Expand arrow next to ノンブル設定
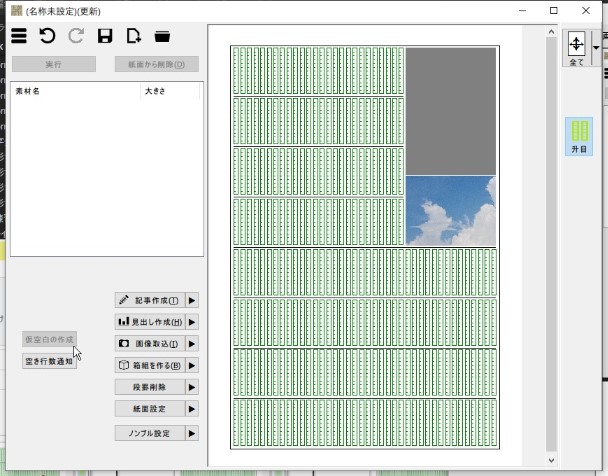This screenshot has height=476, width=608. 192,433
